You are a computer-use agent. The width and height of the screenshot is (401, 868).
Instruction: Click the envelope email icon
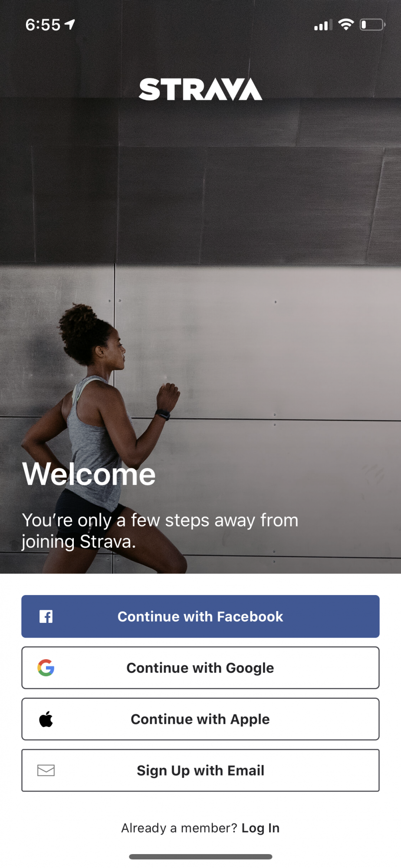(46, 770)
